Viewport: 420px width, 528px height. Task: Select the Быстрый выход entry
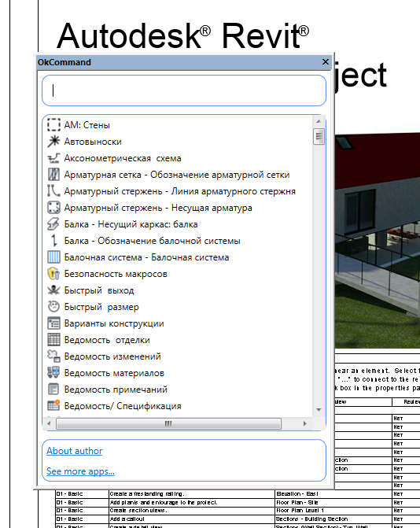[99, 290]
